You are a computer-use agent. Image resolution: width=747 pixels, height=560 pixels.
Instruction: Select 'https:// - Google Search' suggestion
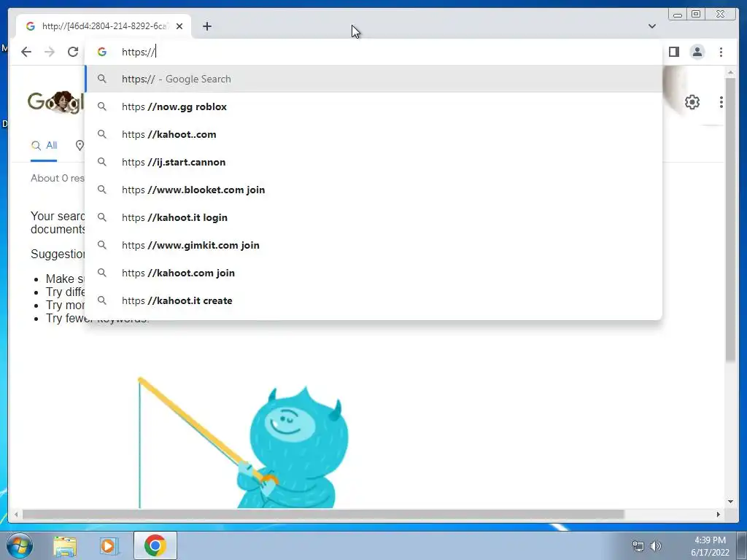[x=373, y=79]
